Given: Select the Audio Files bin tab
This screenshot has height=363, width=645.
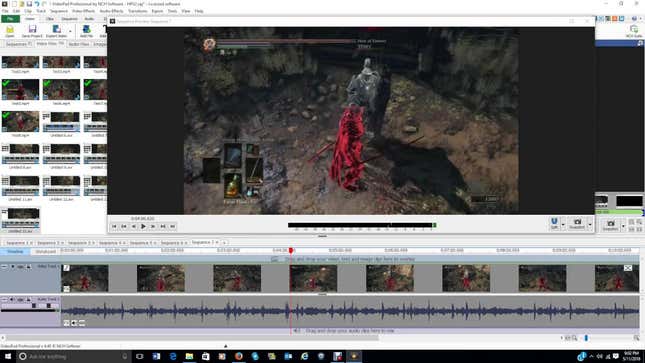Looking at the screenshot, I should coord(79,44).
